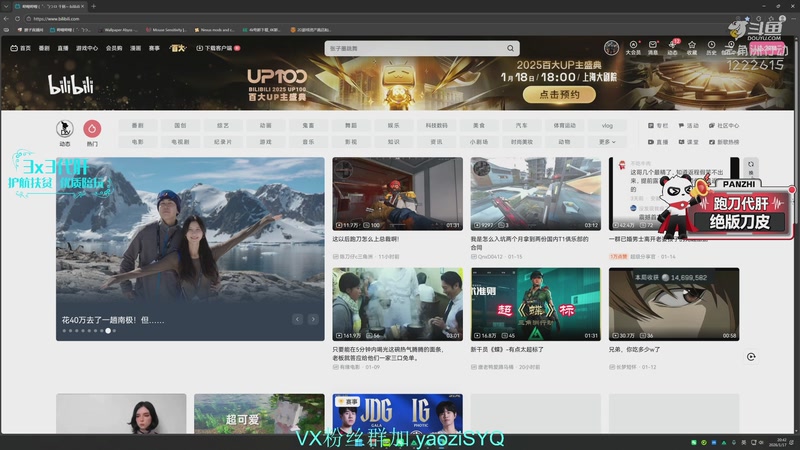Open video title 新干员《蝶》-有点太超标了

(507, 349)
